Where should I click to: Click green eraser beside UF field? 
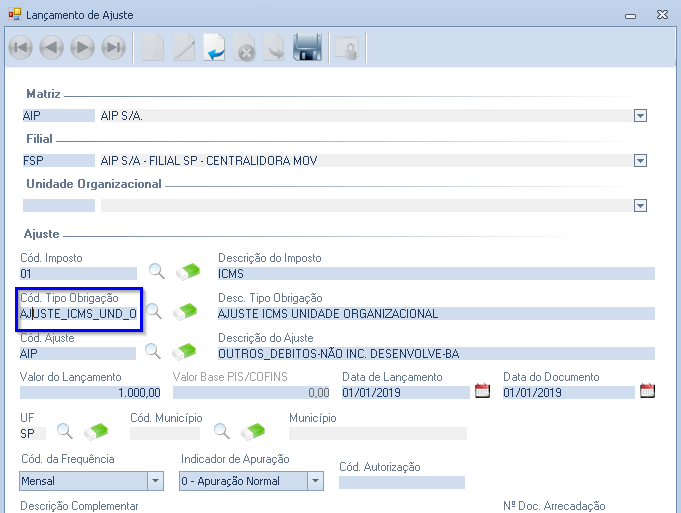[x=96, y=432]
